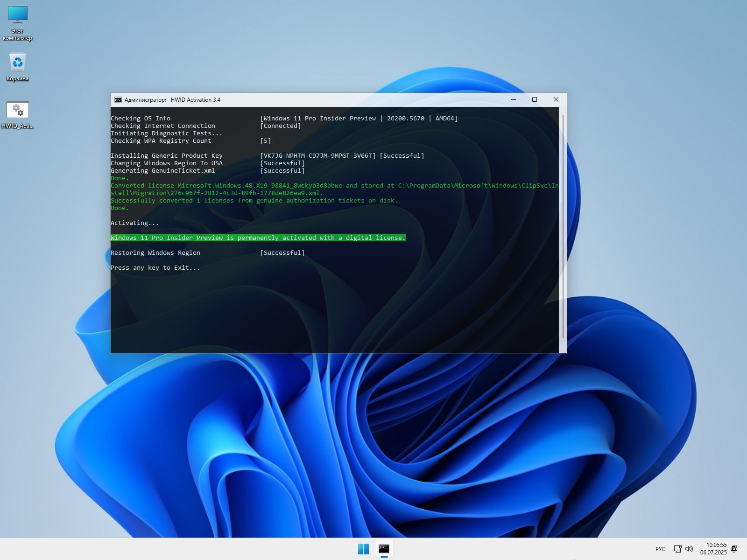Click the product key VK7JG-NPHTM-C97JM-9MPGT-3V66T
The image size is (747, 560).
318,156
